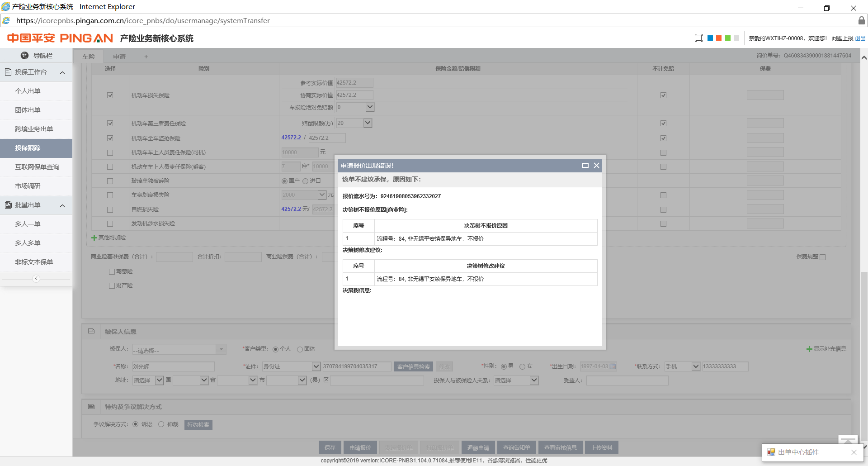Add a new tab with plus icon

(146, 57)
